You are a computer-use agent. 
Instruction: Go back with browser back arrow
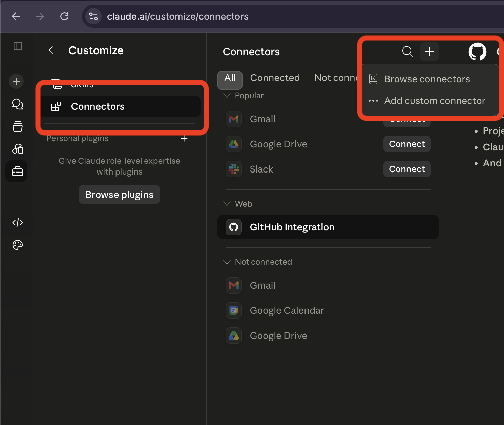tap(16, 16)
